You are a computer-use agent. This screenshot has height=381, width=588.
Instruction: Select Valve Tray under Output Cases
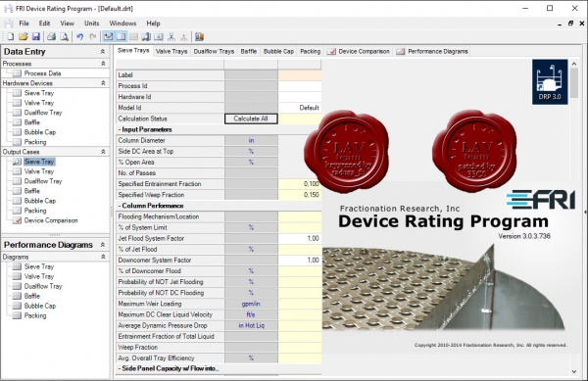tap(39, 171)
